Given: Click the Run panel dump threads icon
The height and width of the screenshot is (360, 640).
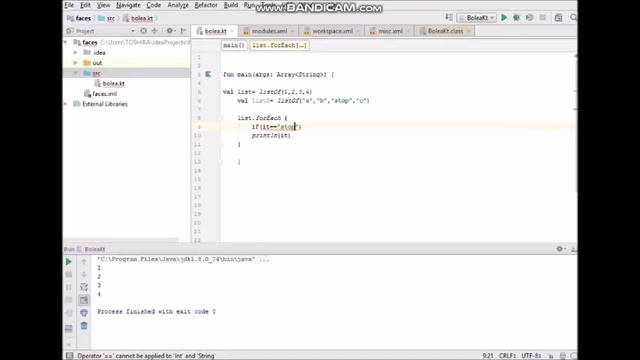Looking at the screenshot, I should [69, 300].
